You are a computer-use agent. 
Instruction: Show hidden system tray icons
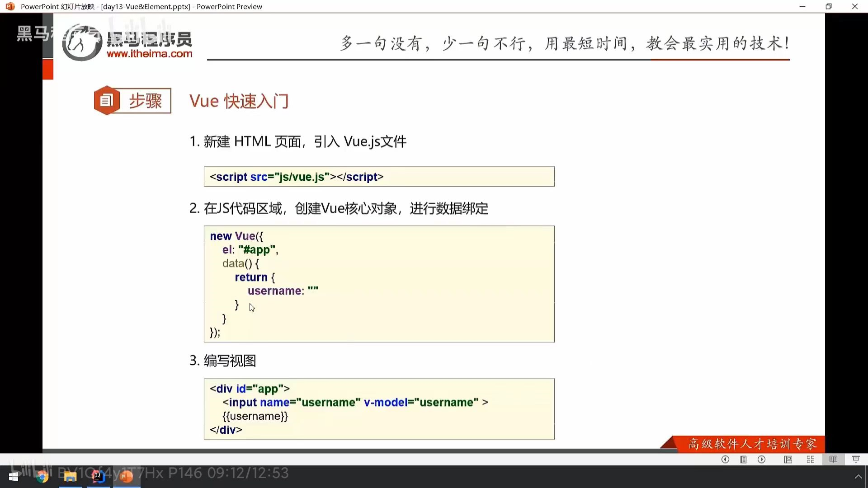858,477
